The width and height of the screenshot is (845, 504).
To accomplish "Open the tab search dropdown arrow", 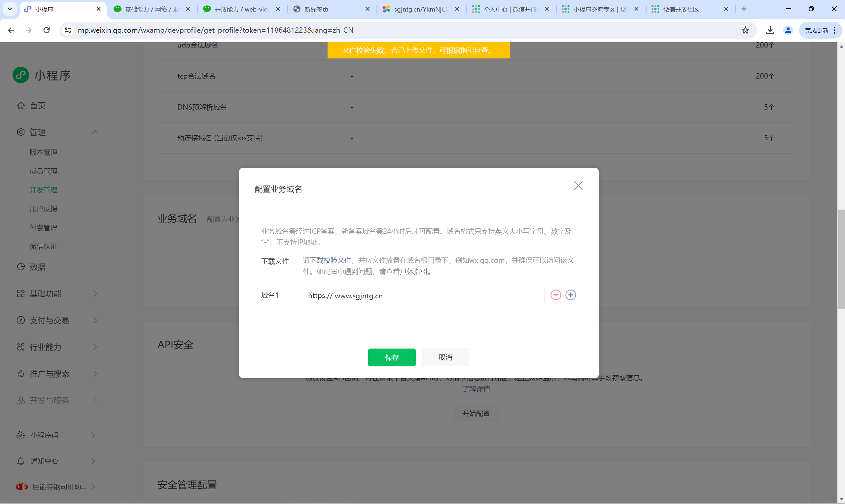I will click(10, 9).
